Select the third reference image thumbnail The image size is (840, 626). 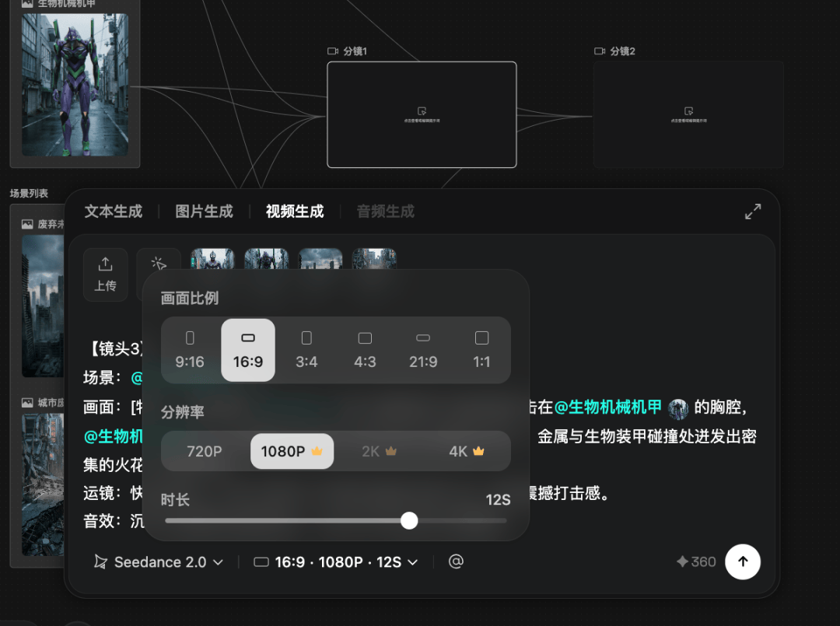[320, 259]
